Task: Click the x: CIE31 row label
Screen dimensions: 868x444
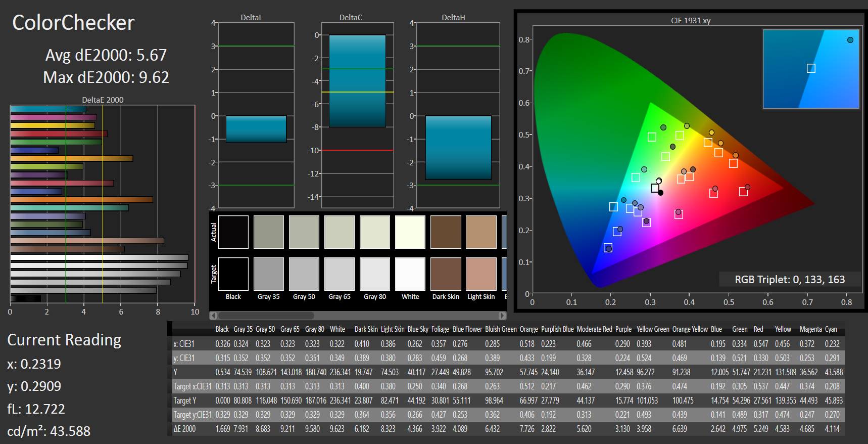Action: 184,344
